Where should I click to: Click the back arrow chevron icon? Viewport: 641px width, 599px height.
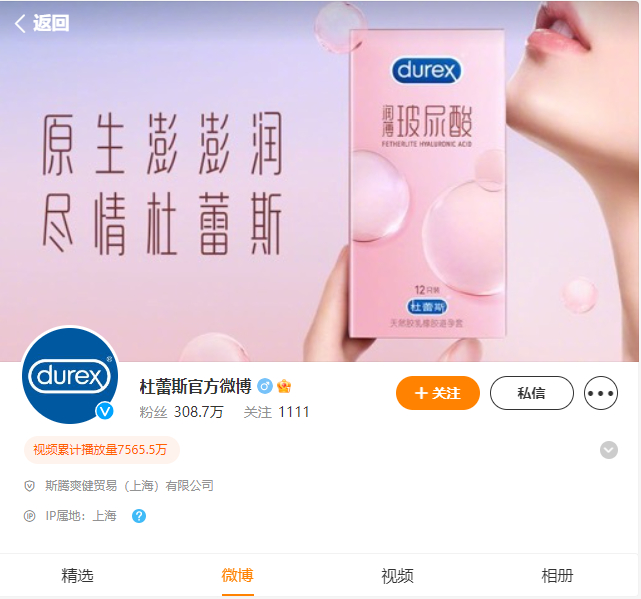[x=20, y=23]
